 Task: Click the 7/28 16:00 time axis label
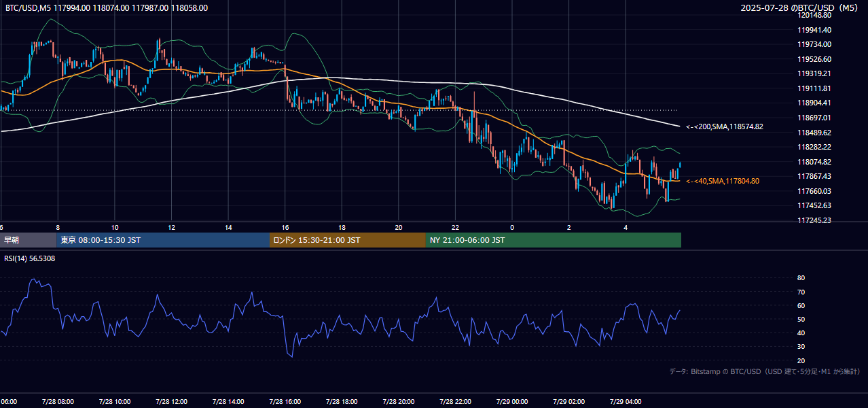(x=285, y=402)
